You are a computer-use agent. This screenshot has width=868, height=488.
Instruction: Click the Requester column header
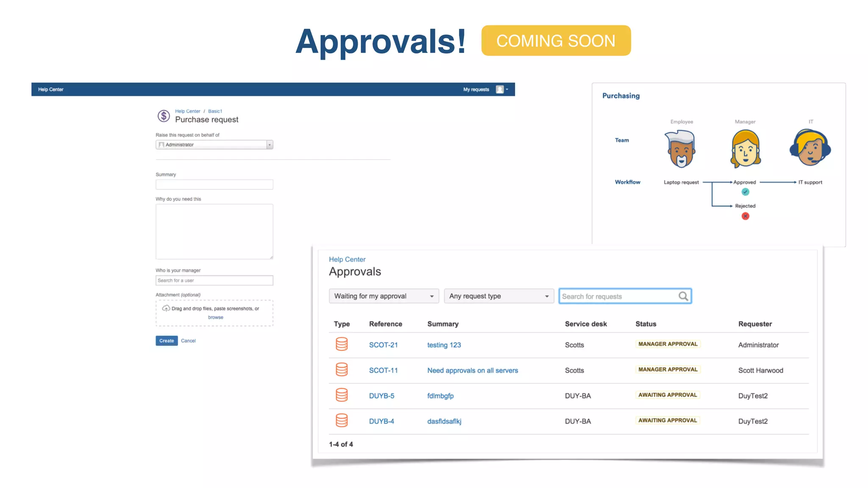[755, 324]
